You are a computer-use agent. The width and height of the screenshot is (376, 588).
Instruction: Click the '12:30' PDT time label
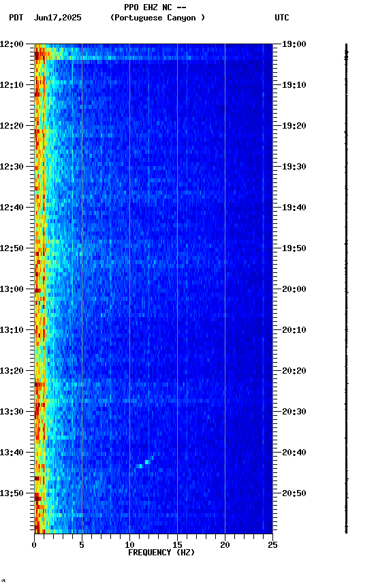click(x=12, y=167)
